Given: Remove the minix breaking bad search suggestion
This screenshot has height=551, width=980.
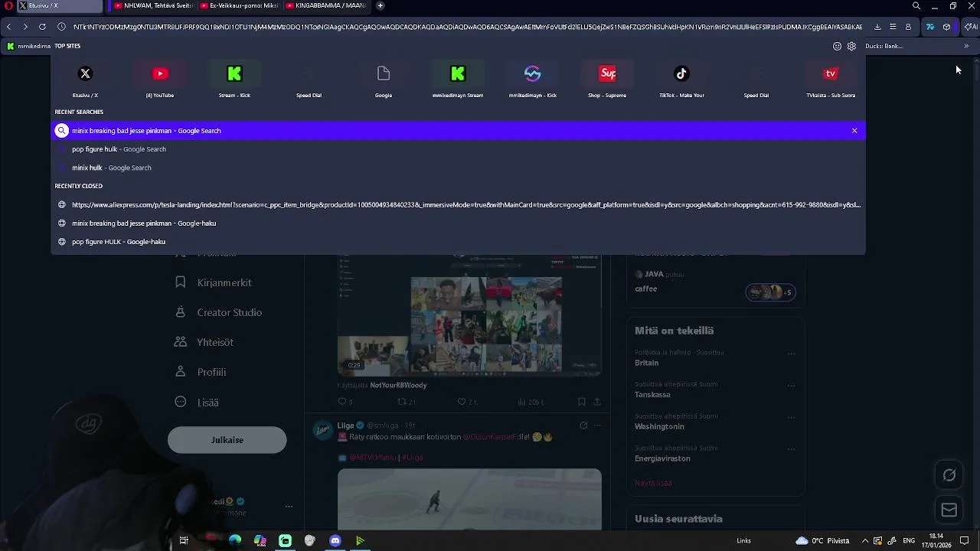Looking at the screenshot, I should pyautogui.click(x=854, y=131).
